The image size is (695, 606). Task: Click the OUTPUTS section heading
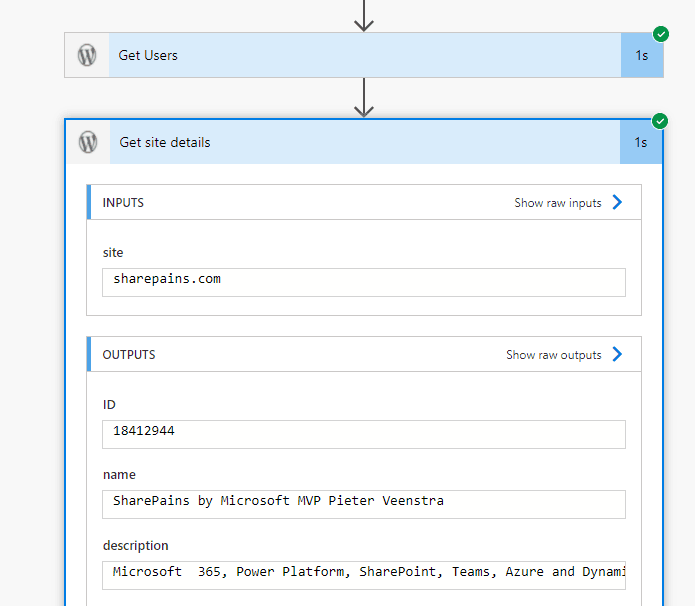129,355
